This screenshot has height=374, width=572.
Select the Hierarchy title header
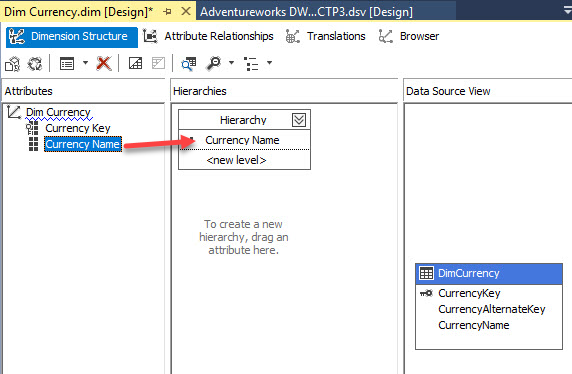pos(243,120)
